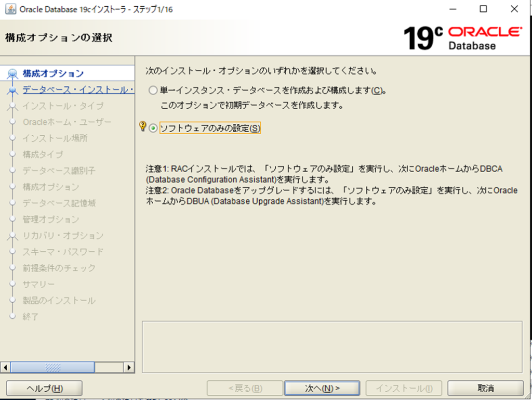The width and height of the screenshot is (532, 400).
Task: Select 単一インスタンス・データベースを作成および構成します radio button
Action: (x=153, y=91)
